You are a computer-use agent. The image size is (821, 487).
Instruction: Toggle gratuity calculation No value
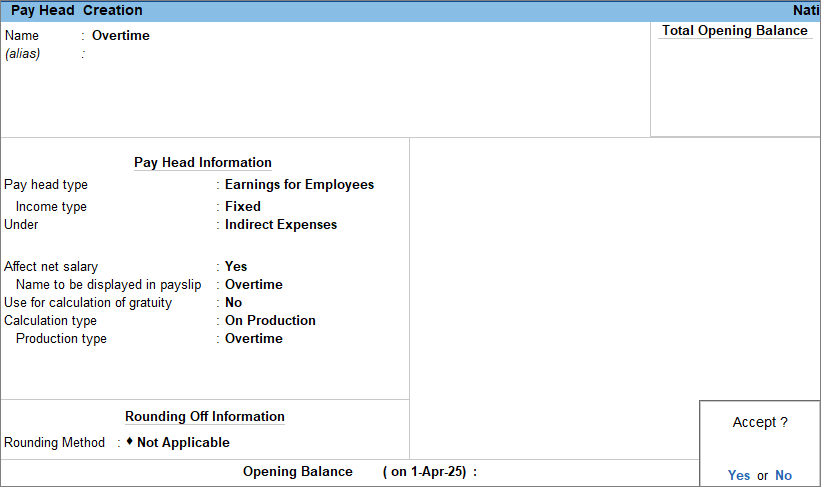coord(233,302)
